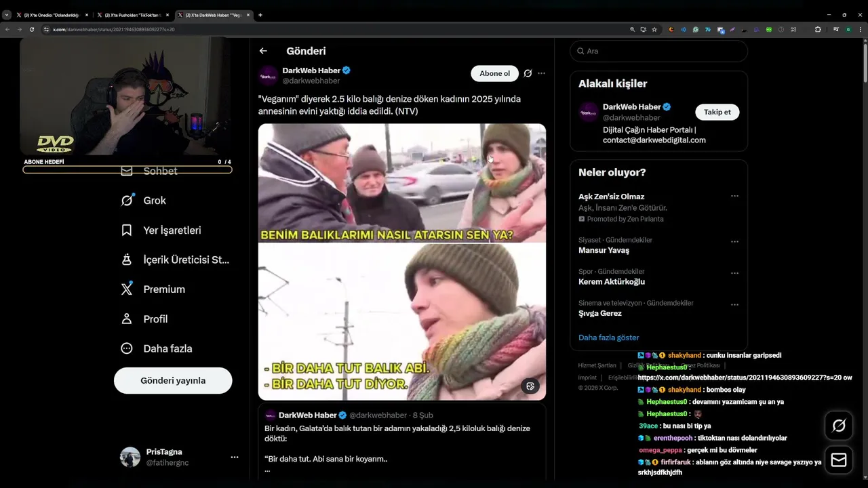Image resolution: width=868 pixels, height=488 pixels.
Task: Open quoted post by DarkWeb Haber 8 Şub
Action: pyautogui.click(x=401, y=443)
